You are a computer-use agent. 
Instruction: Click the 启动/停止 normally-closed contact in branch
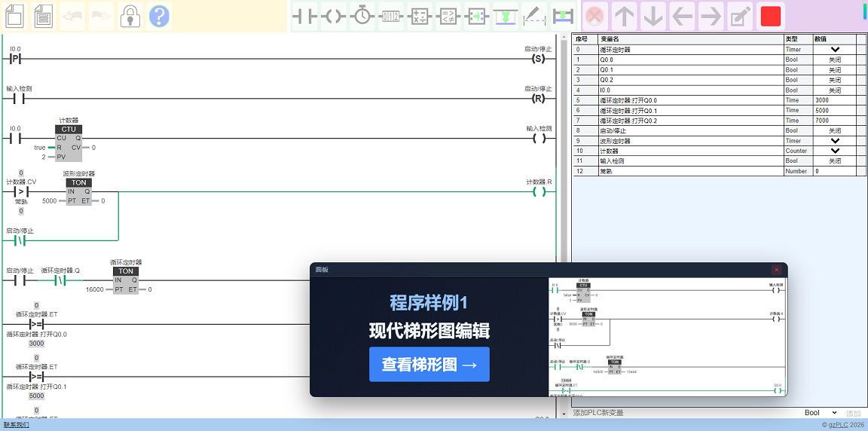point(20,240)
